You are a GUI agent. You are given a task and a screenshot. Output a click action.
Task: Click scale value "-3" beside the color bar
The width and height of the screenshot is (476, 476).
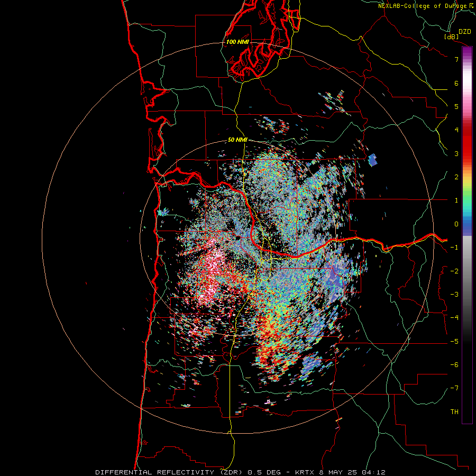pyautogui.click(x=454, y=295)
